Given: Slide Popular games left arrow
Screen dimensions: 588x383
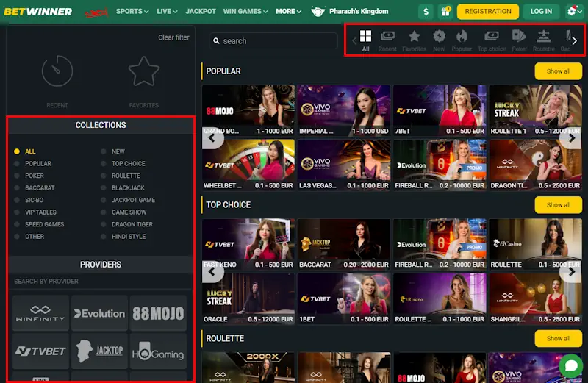Looking at the screenshot, I should [x=212, y=137].
